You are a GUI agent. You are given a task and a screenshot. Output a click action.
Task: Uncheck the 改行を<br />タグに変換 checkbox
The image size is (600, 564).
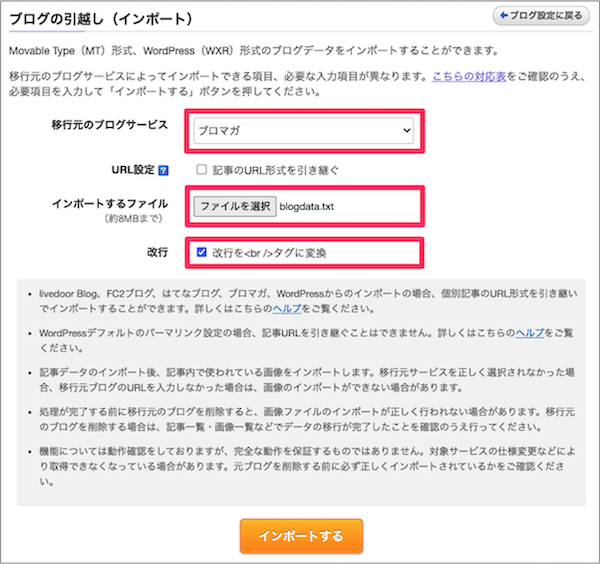[x=201, y=252]
